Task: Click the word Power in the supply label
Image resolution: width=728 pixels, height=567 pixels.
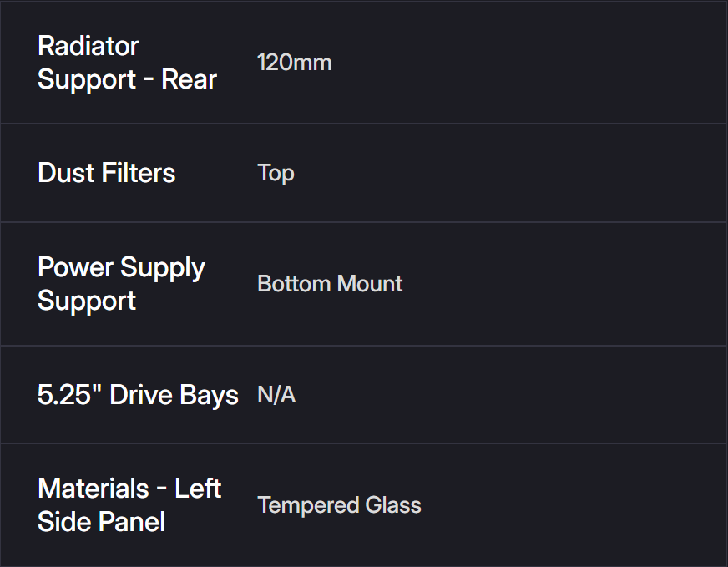Action: [x=76, y=268]
